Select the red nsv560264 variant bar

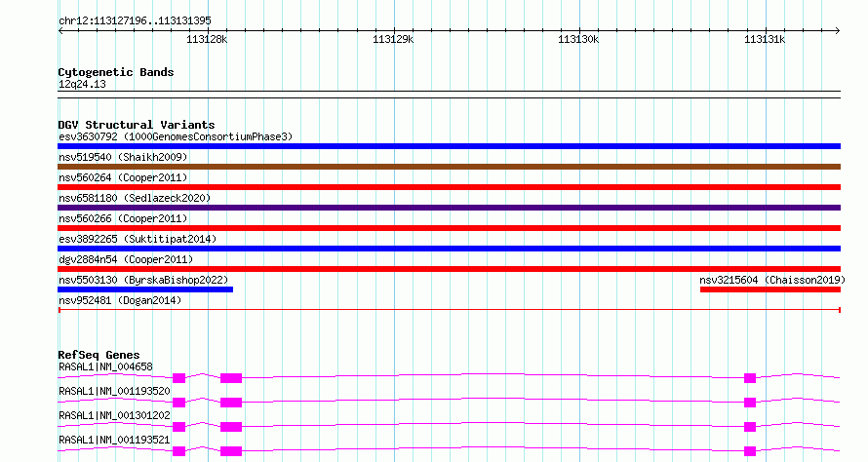click(x=449, y=187)
